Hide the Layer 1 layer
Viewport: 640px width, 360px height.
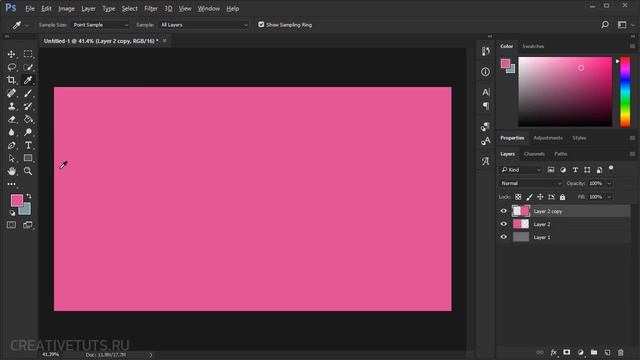pyautogui.click(x=503, y=237)
